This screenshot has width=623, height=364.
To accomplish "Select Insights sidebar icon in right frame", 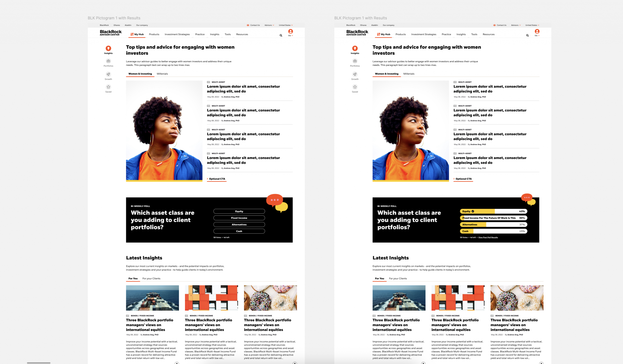I will (x=355, y=48).
